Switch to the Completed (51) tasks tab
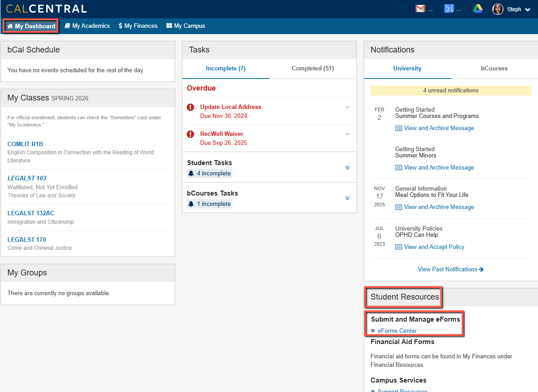This screenshot has width=538, height=392. click(x=312, y=69)
